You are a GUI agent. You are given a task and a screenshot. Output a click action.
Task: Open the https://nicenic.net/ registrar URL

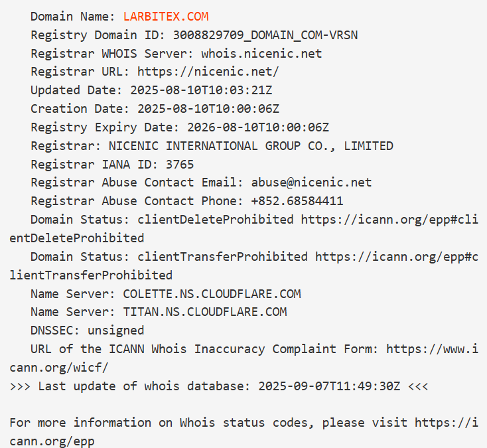pyautogui.click(x=208, y=72)
